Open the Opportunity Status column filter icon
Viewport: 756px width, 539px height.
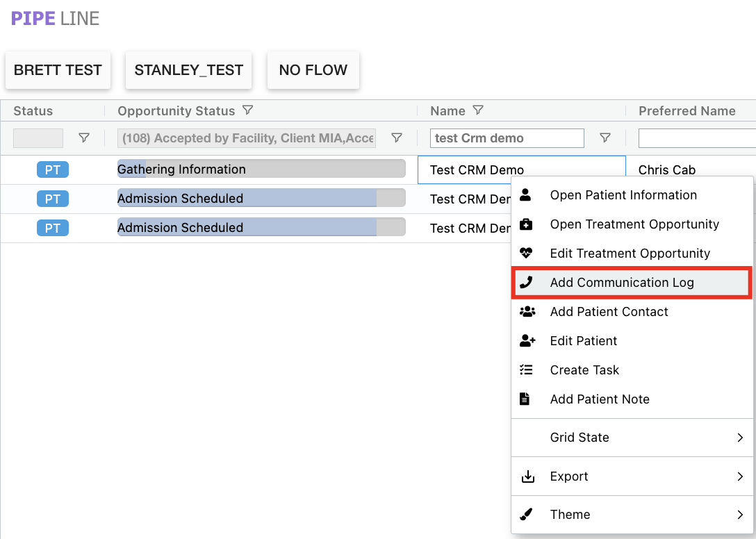[247, 110]
